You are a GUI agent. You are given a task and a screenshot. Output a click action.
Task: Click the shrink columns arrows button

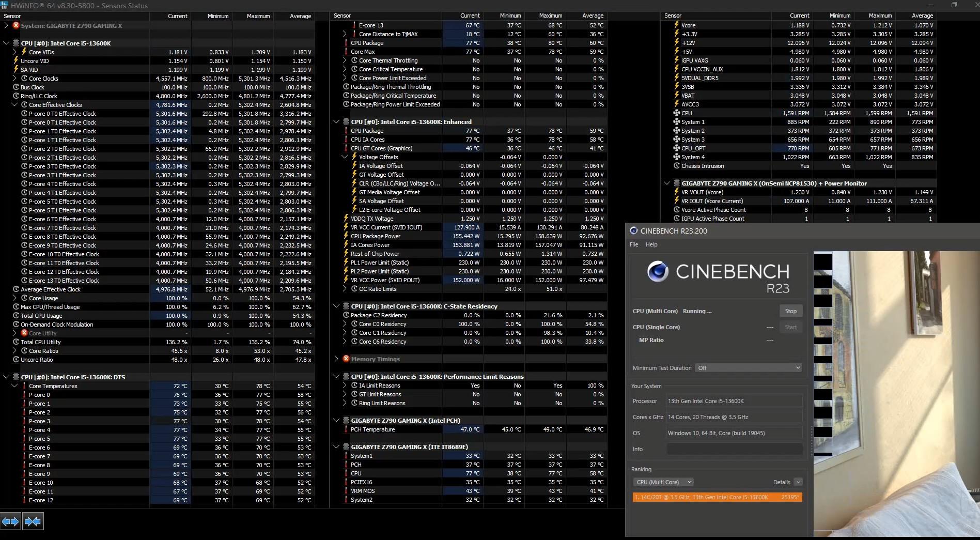click(x=33, y=521)
